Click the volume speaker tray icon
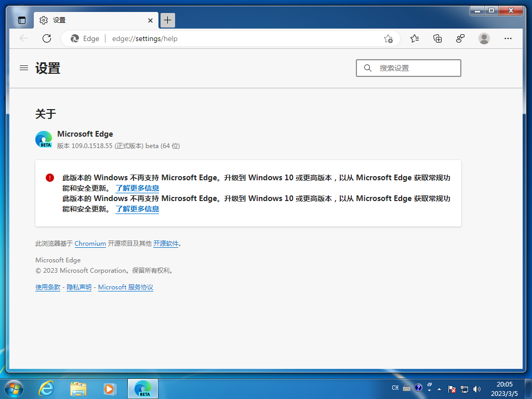The image size is (532, 399). [x=477, y=389]
